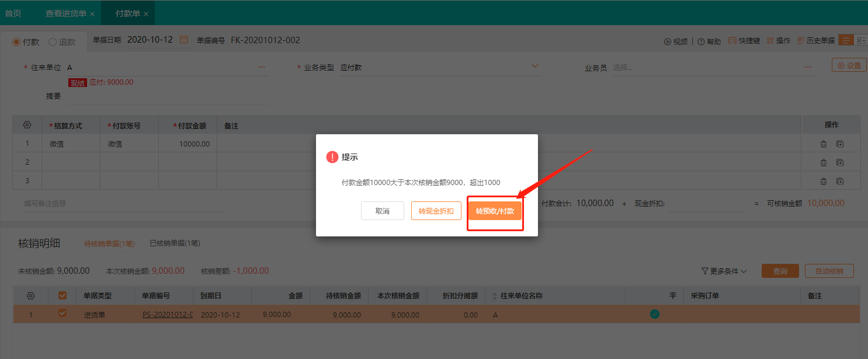Open the calendar date picker icon

184,40
